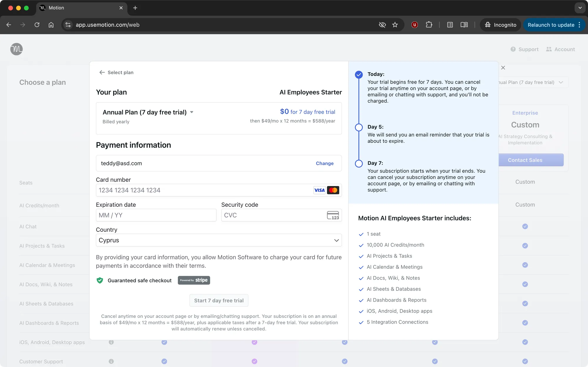Click Start 7 day free trial button
588x367 pixels.
point(219,300)
